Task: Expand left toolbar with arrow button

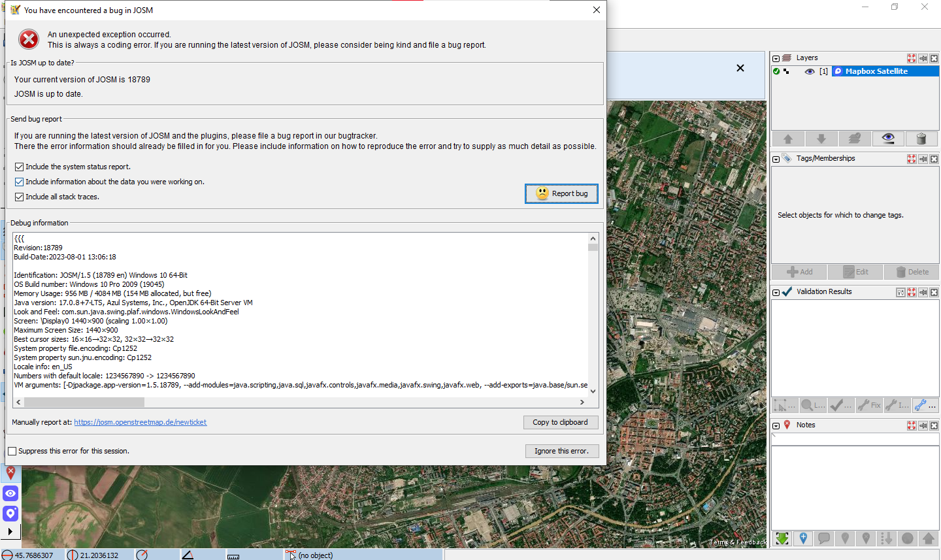Action: [x=10, y=532]
